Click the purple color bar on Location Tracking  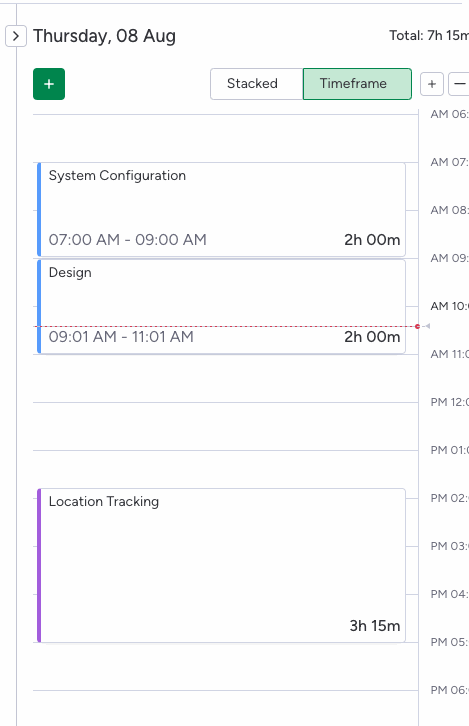tap(39, 565)
